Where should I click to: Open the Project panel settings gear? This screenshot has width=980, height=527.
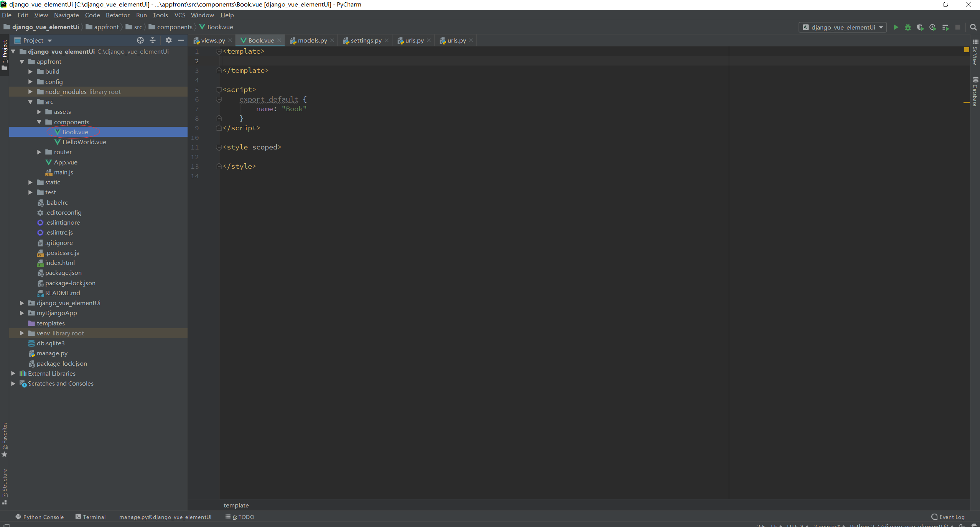pos(169,40)
